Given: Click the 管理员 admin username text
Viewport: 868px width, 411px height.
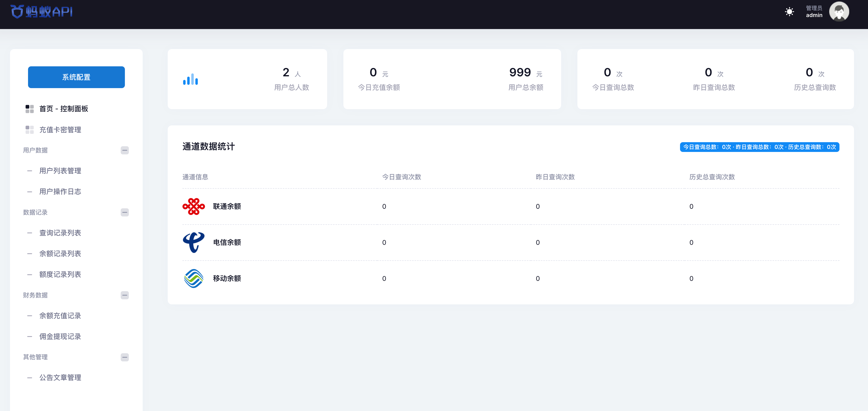Looking at the screenshot, I should pos(814,12).
